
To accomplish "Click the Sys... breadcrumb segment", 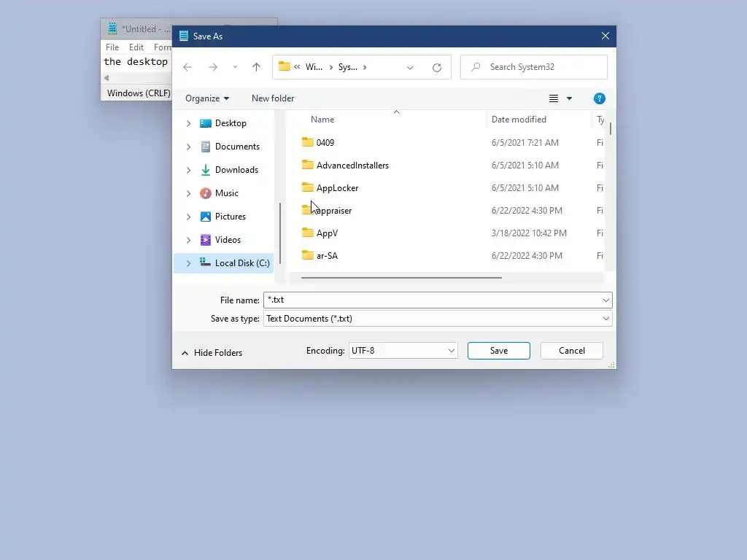I will pyautogui.click(x=348, y=67).
